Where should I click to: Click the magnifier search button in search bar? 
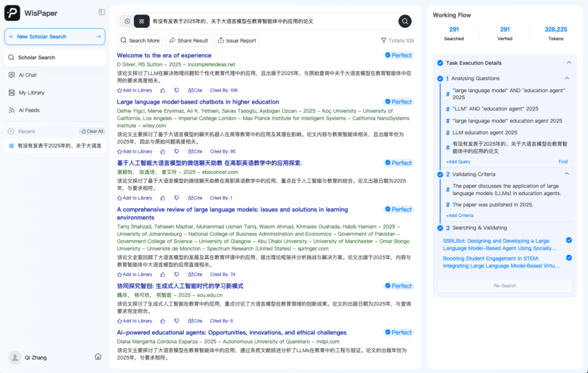pos(405,21)
